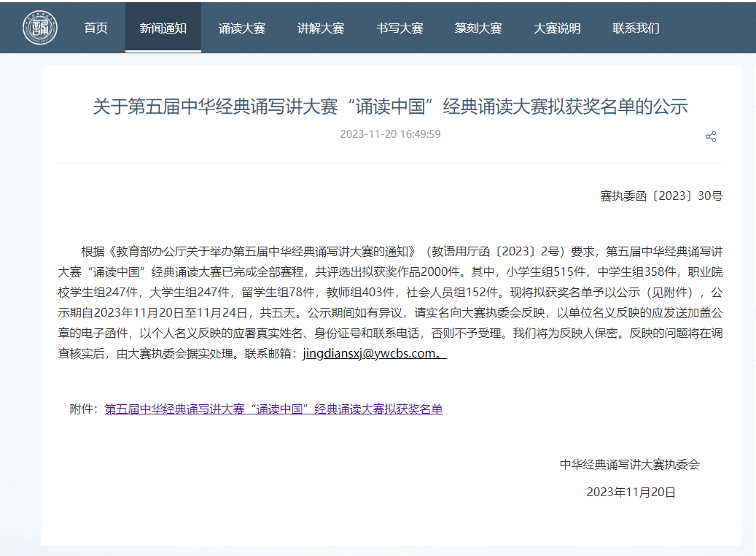
Task: Click the site logo emblem
Action: pyautogui.click(x=40, y=28)
